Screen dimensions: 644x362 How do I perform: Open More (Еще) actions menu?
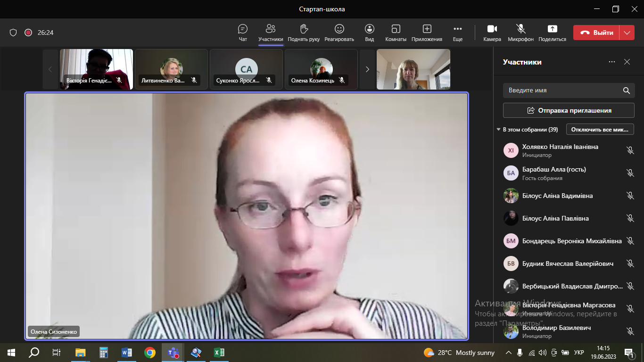click(457, 29)
